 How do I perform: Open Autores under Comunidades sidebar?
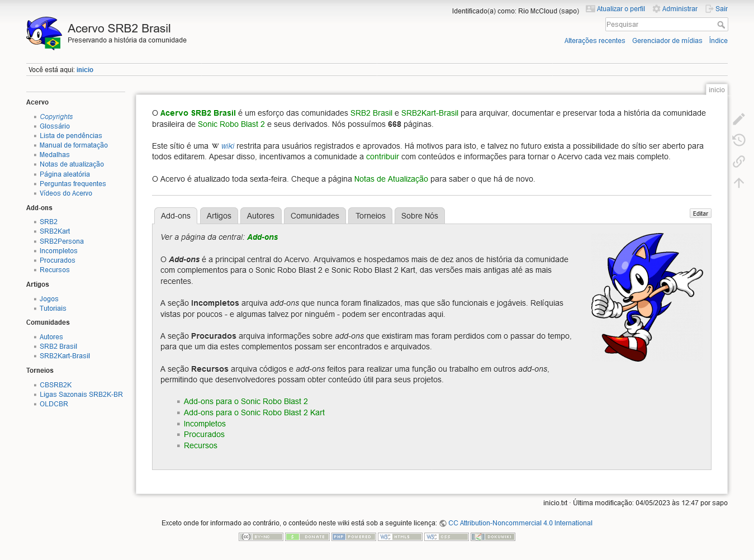[51, 337]
